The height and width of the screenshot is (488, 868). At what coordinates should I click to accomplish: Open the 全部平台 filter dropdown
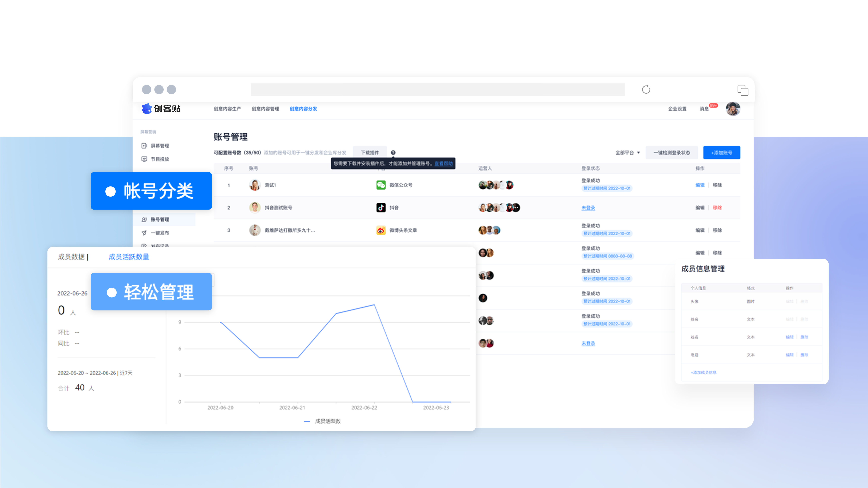click(627, 153)
